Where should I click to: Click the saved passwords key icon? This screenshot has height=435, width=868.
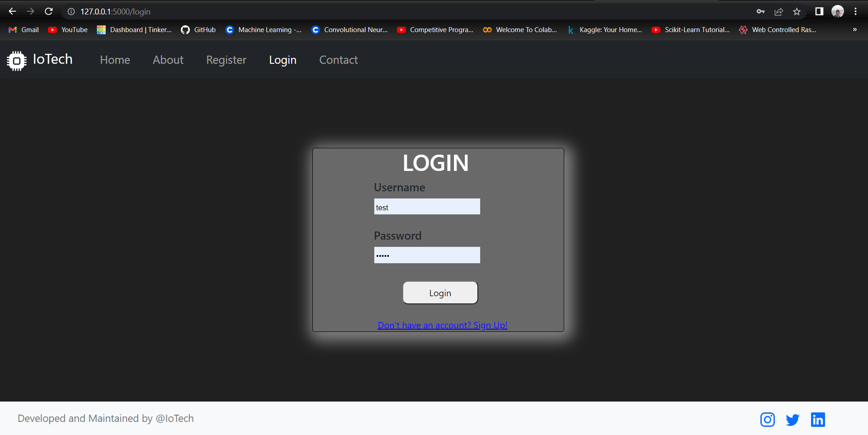[x=760, y=11]
